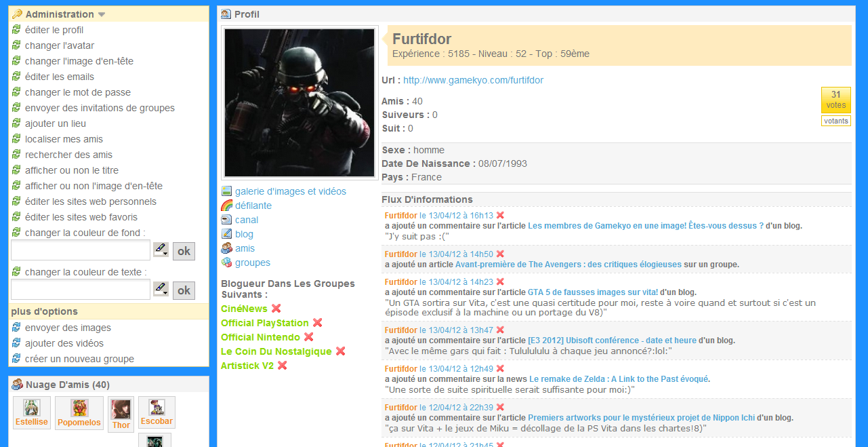This screenshot has width=868, height=447.
Task: Delete the 13/04/12 16h13 feed entry
Action: [x=500, y=215]
